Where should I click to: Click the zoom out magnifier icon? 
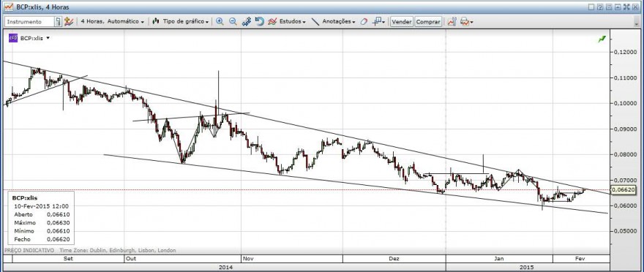233,21
